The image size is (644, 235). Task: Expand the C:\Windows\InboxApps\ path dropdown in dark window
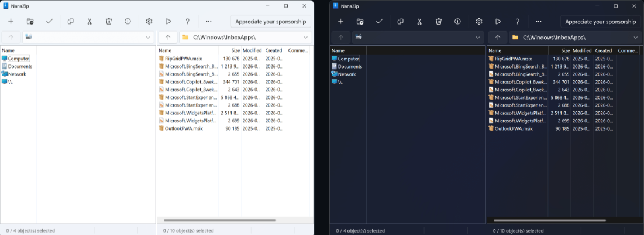tap(636, 37)
